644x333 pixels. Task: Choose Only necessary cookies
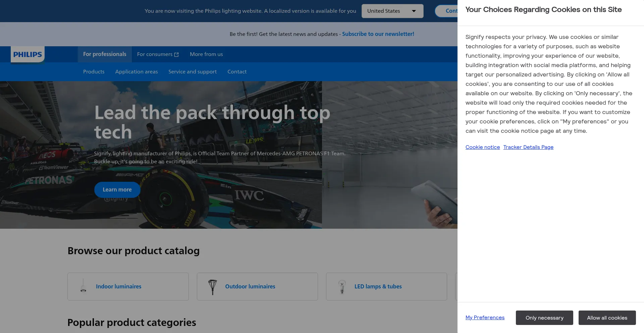pyautogui.click(x=544, y=318)
